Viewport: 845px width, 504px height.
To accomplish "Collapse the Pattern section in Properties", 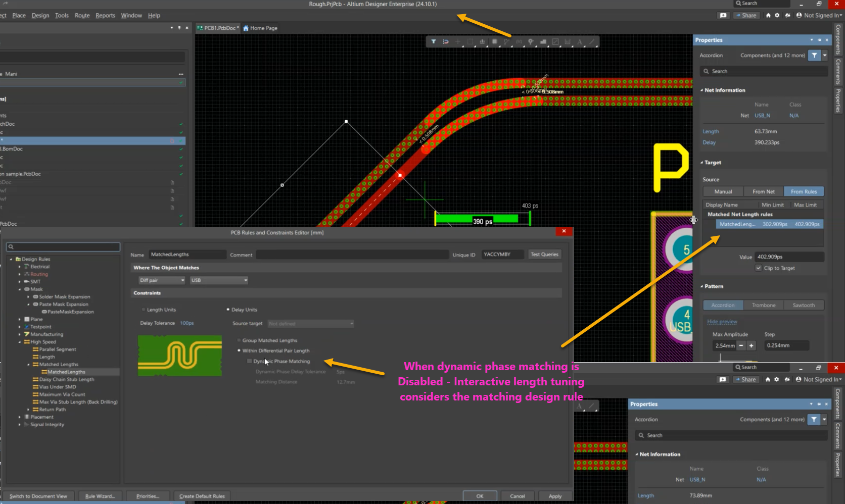I will click(702, 286).
